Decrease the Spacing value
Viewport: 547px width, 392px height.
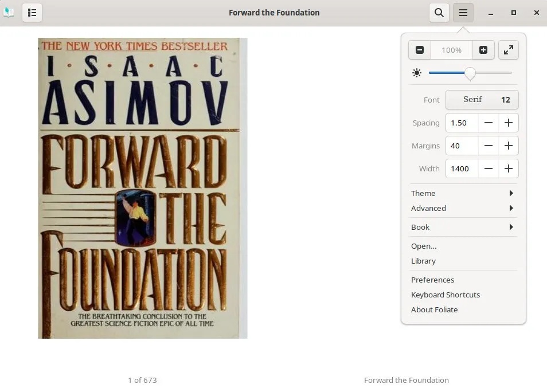click(489, 123)
